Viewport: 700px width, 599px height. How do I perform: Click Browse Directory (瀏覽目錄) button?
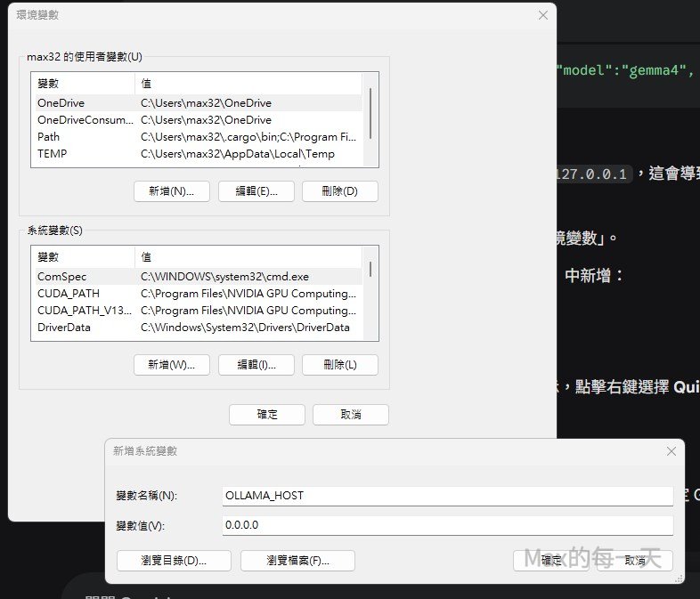[174, 561]
